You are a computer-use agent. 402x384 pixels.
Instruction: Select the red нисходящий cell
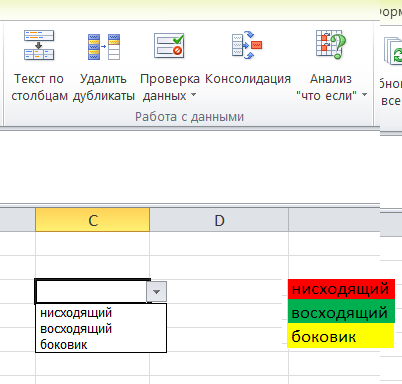pyautogui.click(x=341, y=289)
